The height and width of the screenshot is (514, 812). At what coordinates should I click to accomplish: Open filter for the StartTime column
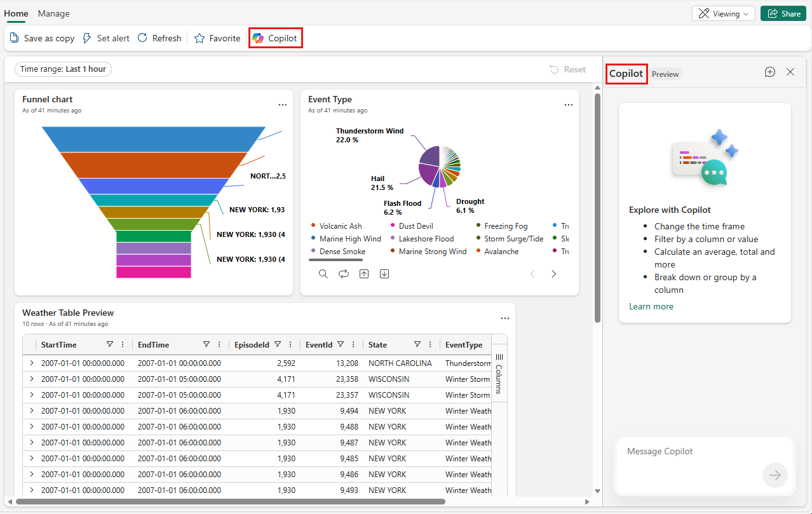[x=110, y=344]
